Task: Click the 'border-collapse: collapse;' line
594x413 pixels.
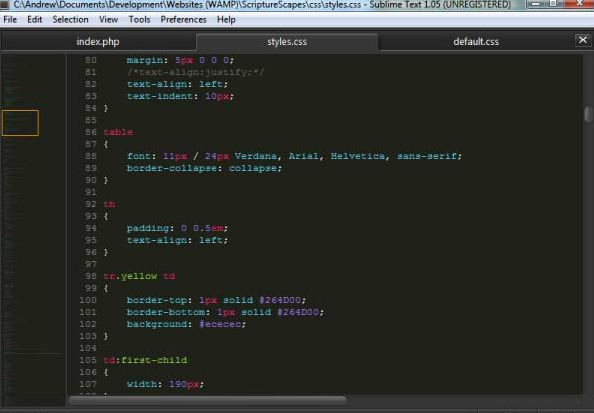Action: (205, 168)
